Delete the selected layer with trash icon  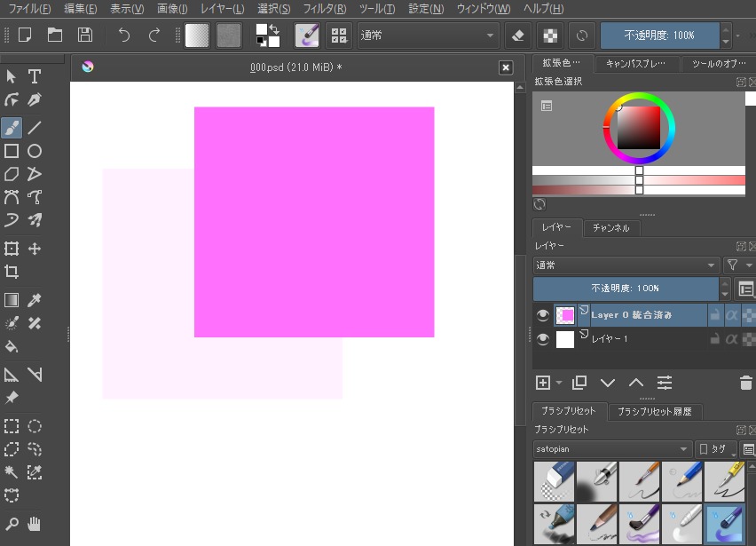click(745, 383)
